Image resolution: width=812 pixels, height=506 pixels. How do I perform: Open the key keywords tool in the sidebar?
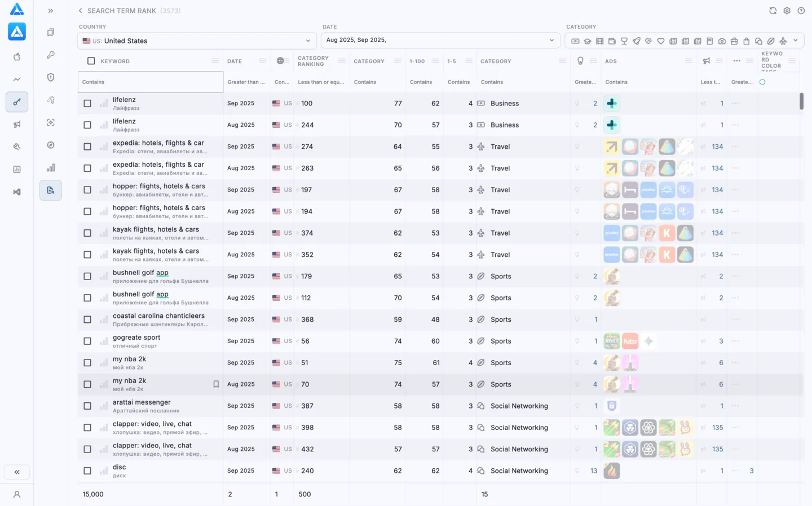(x=51, y=55)
